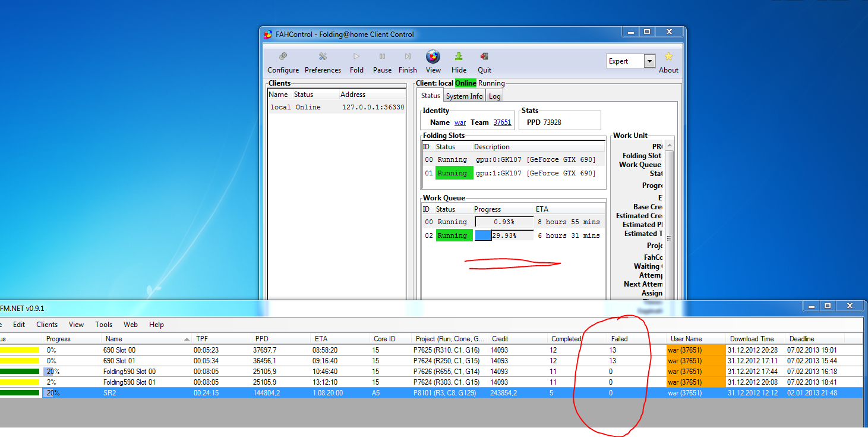Click the Finish toolbar button

click(408, 62)
